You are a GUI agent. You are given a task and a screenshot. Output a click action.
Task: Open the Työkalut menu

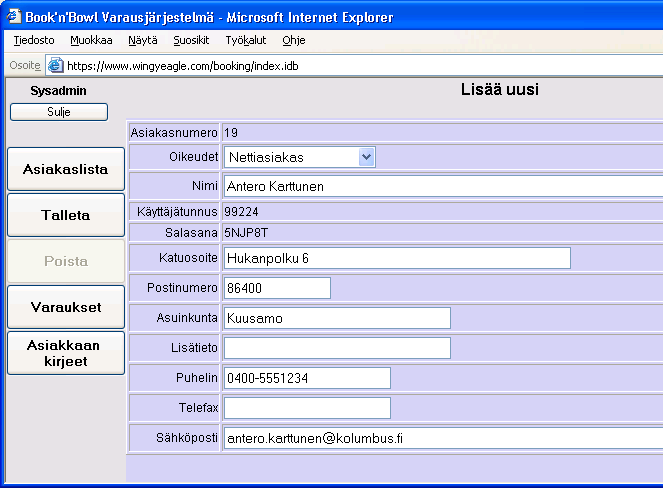click(246, 41)
